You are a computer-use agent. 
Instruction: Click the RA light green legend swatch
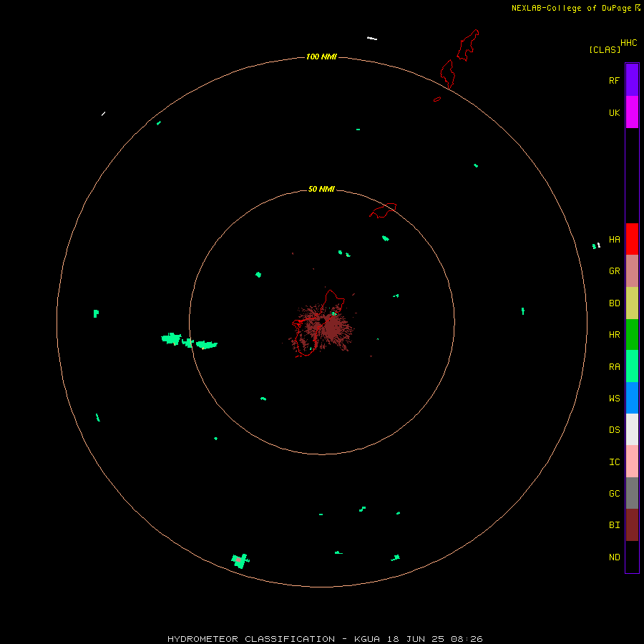pos(632,366)
